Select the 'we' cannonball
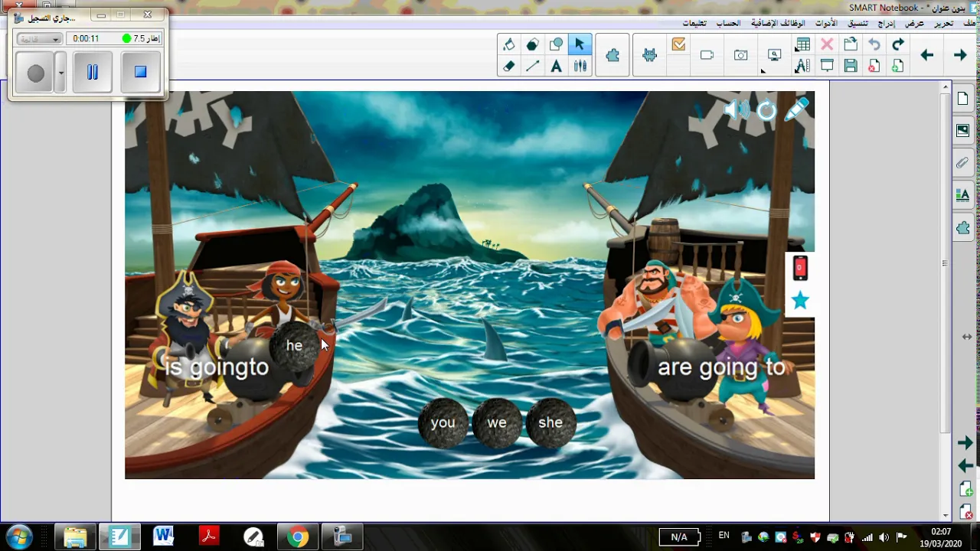The width and height of the screenshot is (980, 551). coord(497,422)
